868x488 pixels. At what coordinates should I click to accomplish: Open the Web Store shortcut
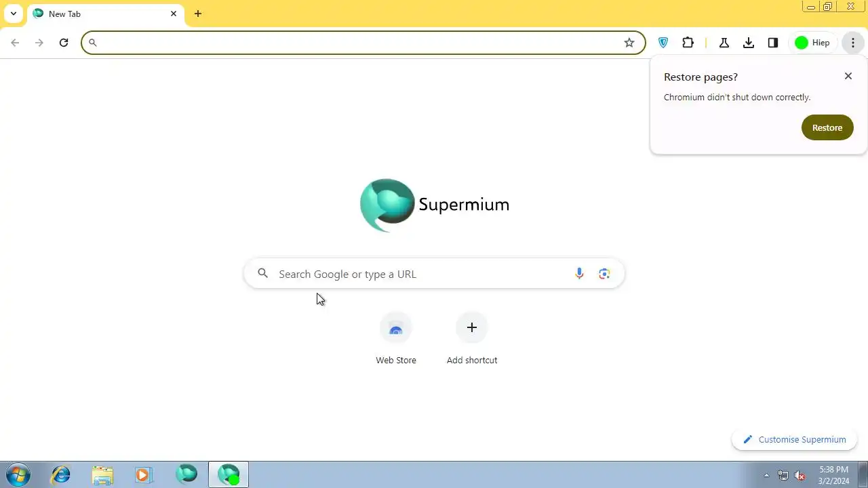click(396, 338)
